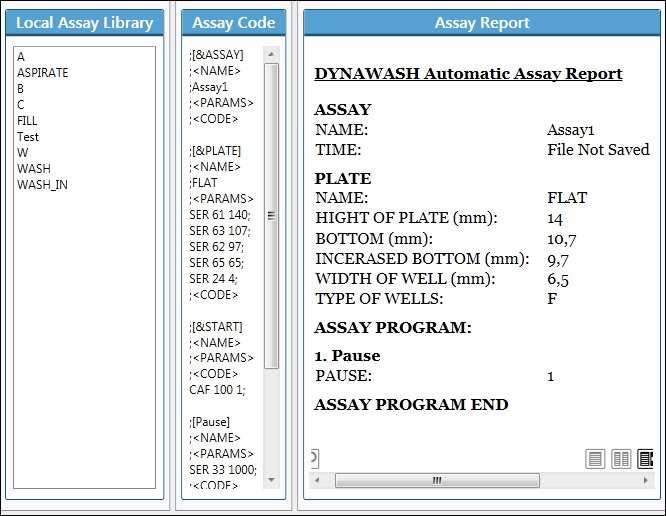
Task: Switch report to single page view icon
Action: (x=595, y=459)
